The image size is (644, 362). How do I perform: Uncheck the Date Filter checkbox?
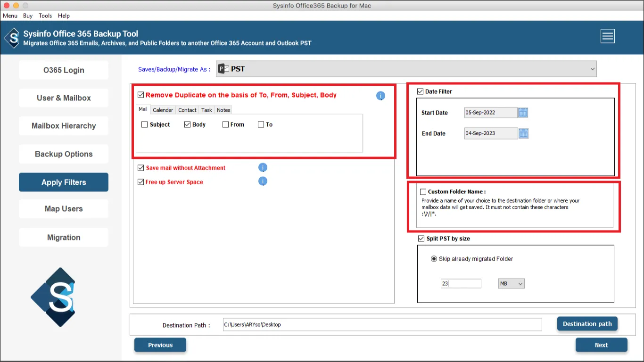[421, 91]
